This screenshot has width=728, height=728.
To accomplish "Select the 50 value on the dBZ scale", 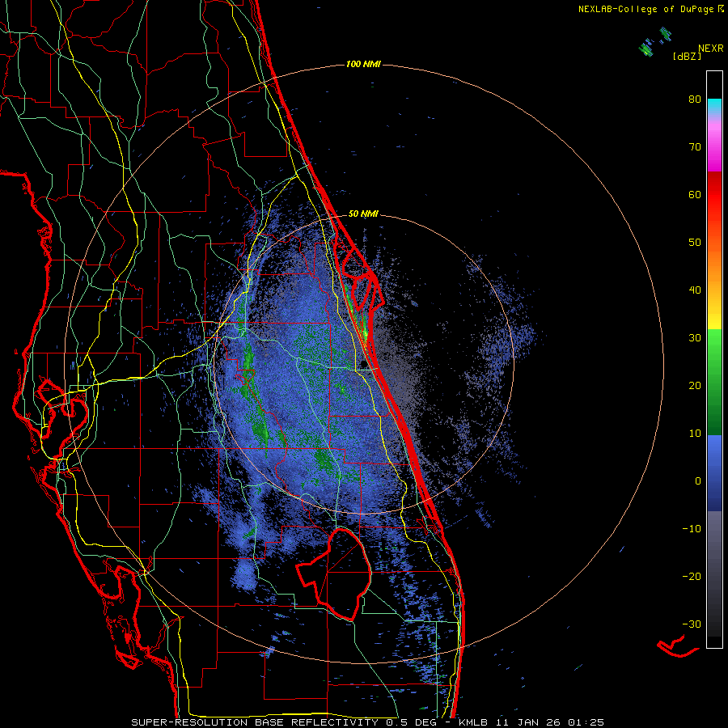I will tap(695, 243).
